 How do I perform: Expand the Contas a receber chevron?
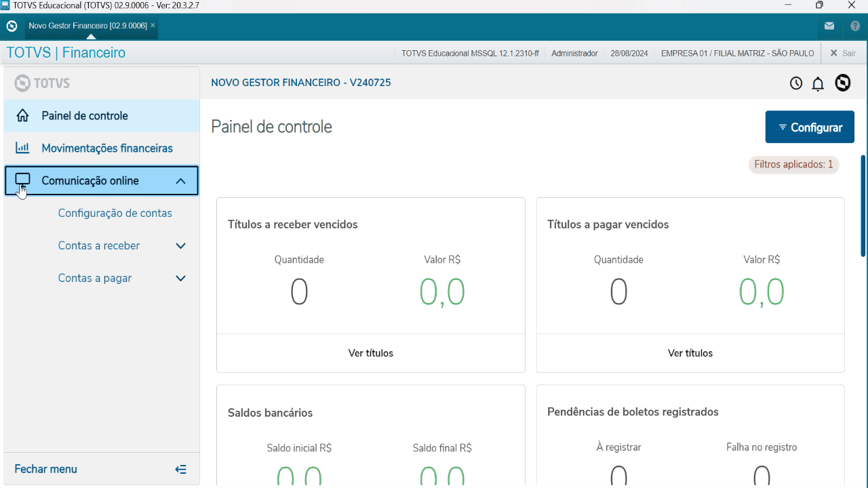click(180, 246)
